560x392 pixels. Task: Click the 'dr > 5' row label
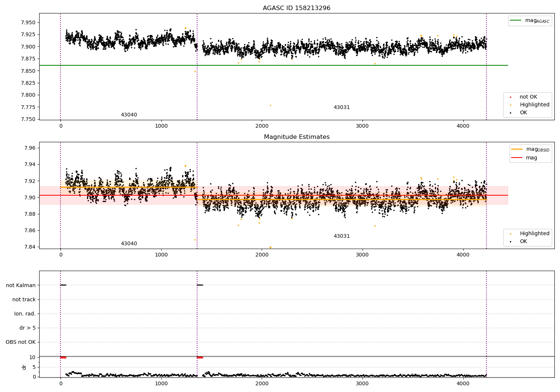28,328
